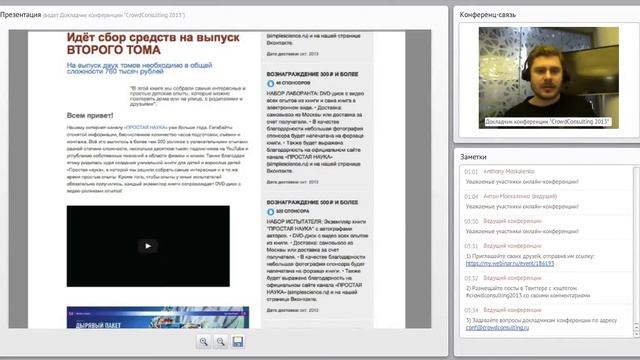The image size is (640, 360).
Task: Click the speaker name caption on video
Action: point(547,122)
